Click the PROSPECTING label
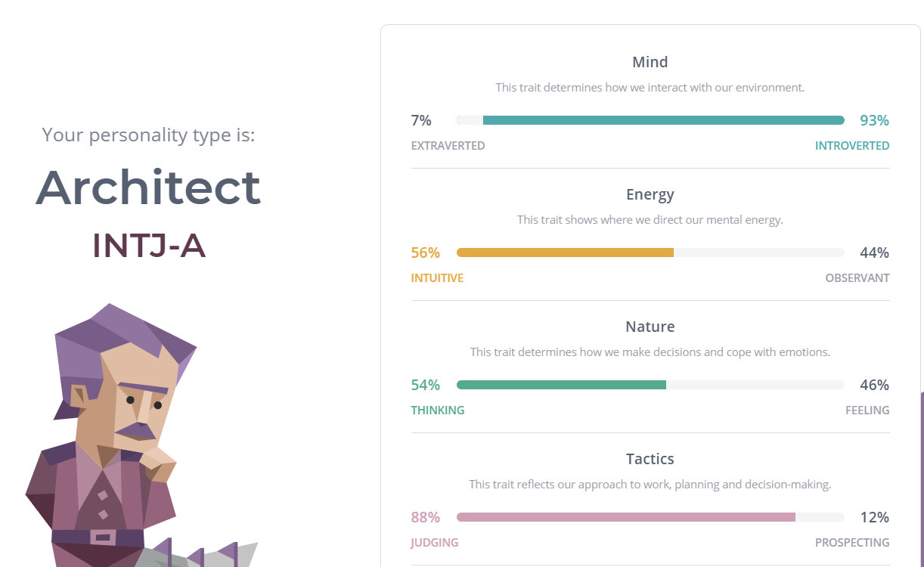The image size is (924, 567). pyautogui.click(x=852, y=543)
